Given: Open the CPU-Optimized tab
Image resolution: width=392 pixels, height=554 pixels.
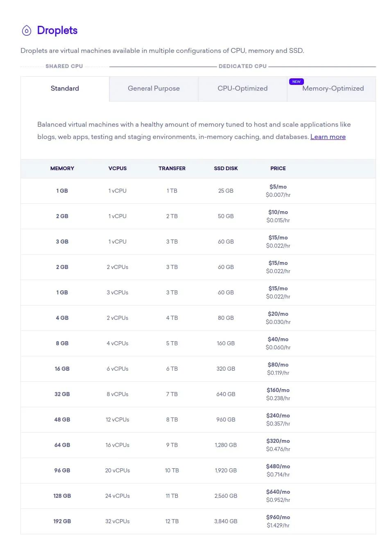Looking at the screenshot, I should (242, 89).
